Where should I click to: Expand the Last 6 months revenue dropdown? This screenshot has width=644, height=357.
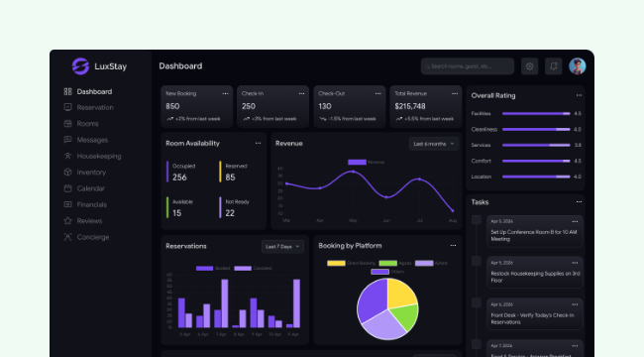tap(434, 144)
